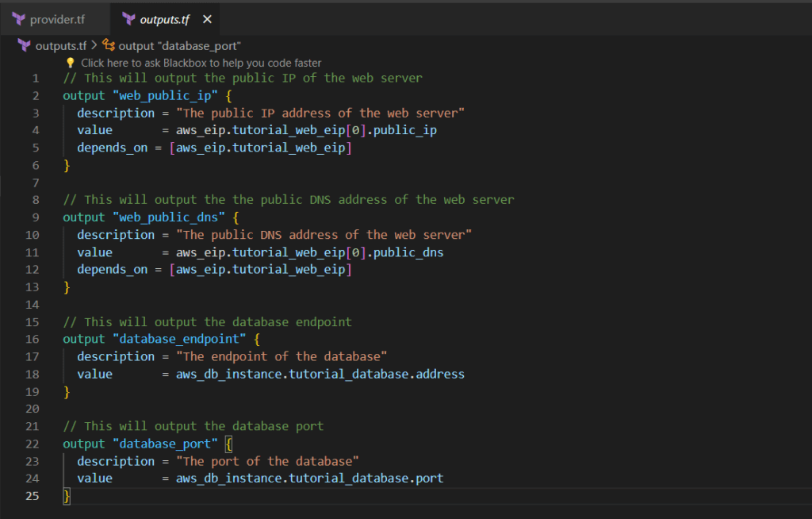Viewport: 812px width, 519px height.
Task: Click the symbol icon before database_port breadcrumb
Action: tap(109, 46)
